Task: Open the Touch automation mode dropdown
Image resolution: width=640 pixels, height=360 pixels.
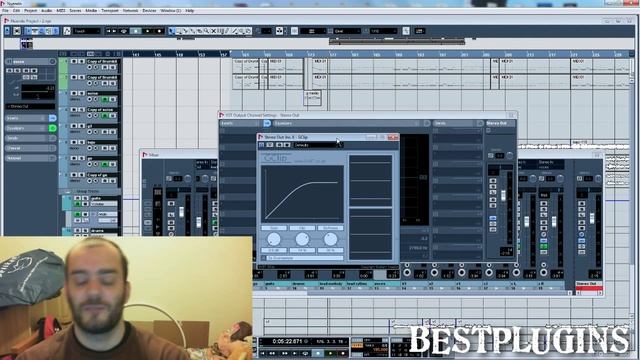Action: pyautogui.click(x=87, y=31)
